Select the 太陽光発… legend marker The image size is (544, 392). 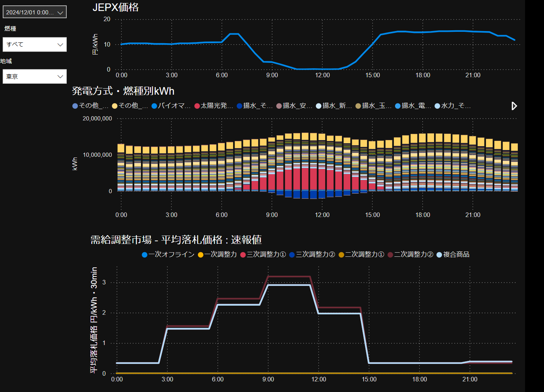pyautogui.click(x=197, y=106)
